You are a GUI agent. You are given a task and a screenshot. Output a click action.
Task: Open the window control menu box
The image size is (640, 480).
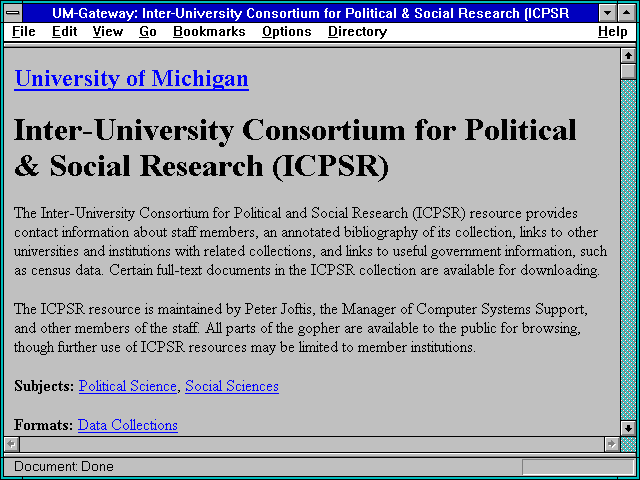pyautogui.click(x=13, y=13)
